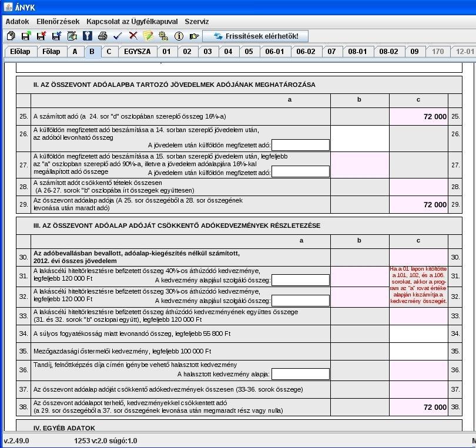The image size is (476, 448).
Task: Click row 31 kedvezmény alapjául szolgáló összeg field
Action: (300, 280)
